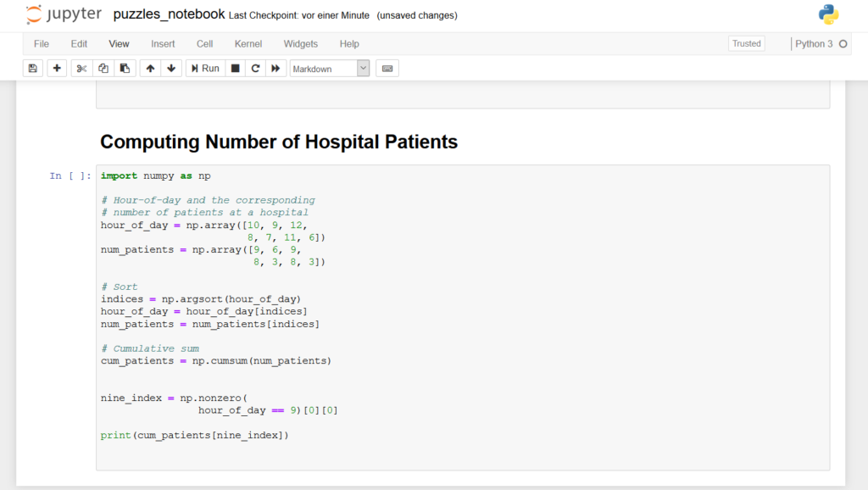This screenshot has width=868, height=490.
Task: Move selected cell down arrow
Action: [171, 69]
